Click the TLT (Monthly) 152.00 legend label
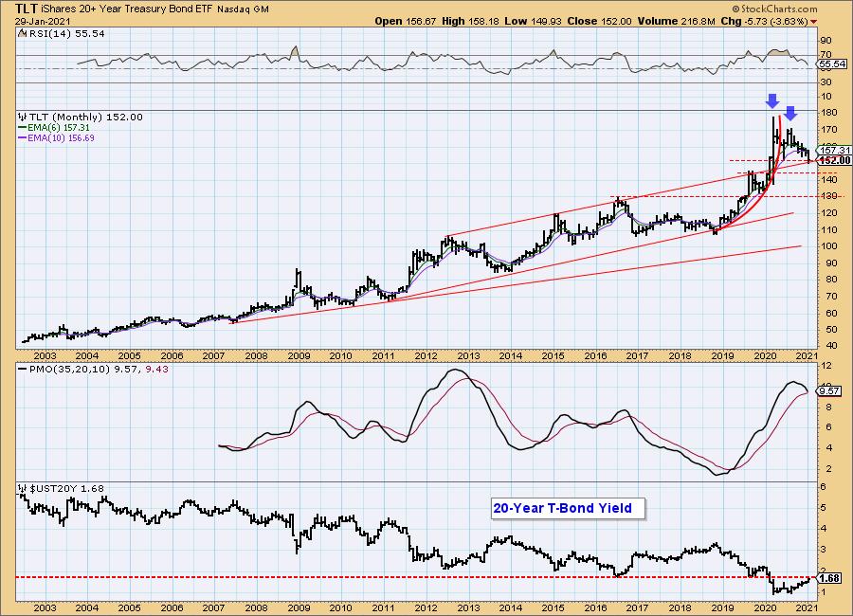Image resolution: width=853 pixels, height=616 pixels. (x=85, y=117)
